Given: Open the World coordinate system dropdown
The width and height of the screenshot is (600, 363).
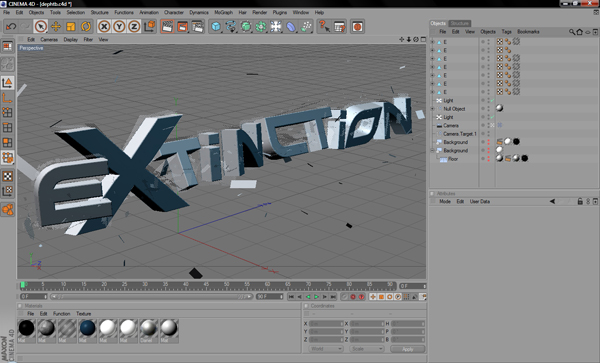Looking at the screenshot, I should click(x=325, y=349).
